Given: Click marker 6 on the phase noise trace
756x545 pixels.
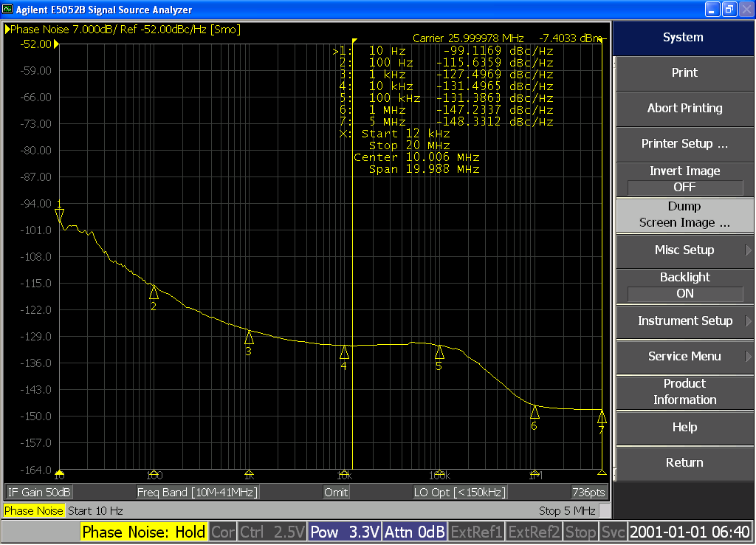Looking at the screenshot, I should coord(534,411).
